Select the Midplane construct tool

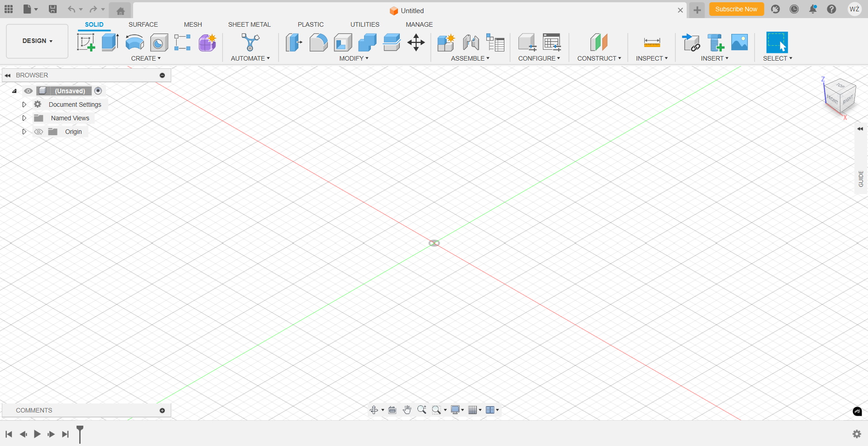(599, 43)
